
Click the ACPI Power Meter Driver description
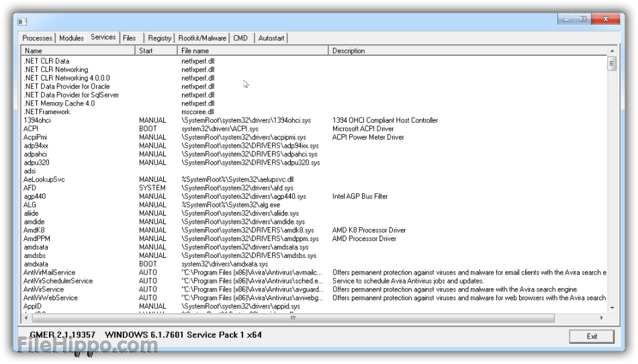point(368,137)
